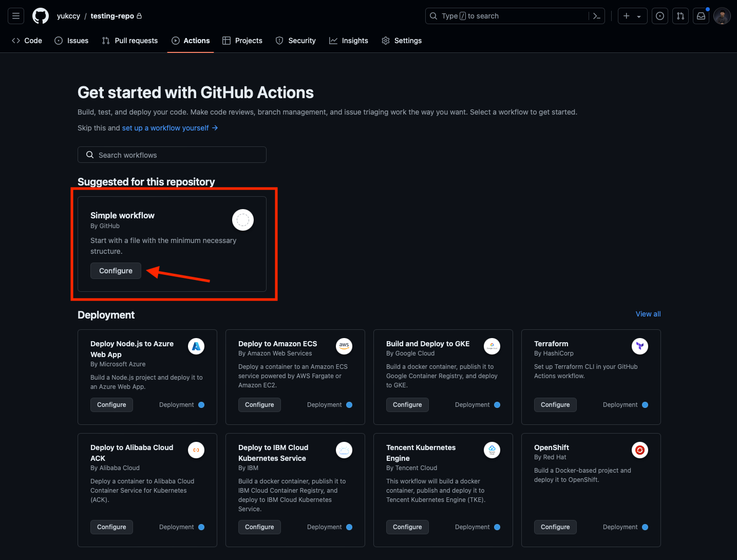The image size is (737, 560).
Task: Click the 'Suggested for this repository' heading
Action: pos(146,182)
